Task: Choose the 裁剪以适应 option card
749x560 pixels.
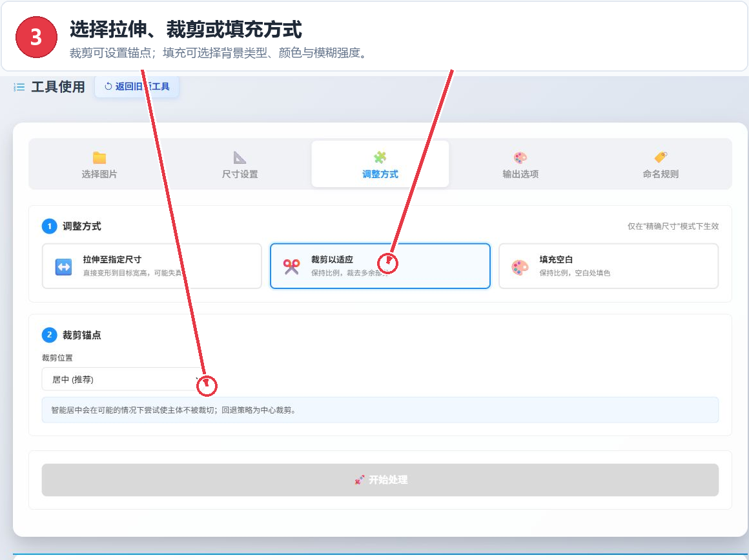Action: click(380, 266)
